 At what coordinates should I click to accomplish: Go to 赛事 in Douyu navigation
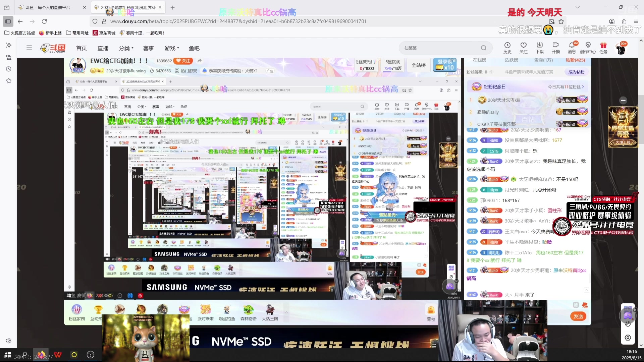[149, 48]
